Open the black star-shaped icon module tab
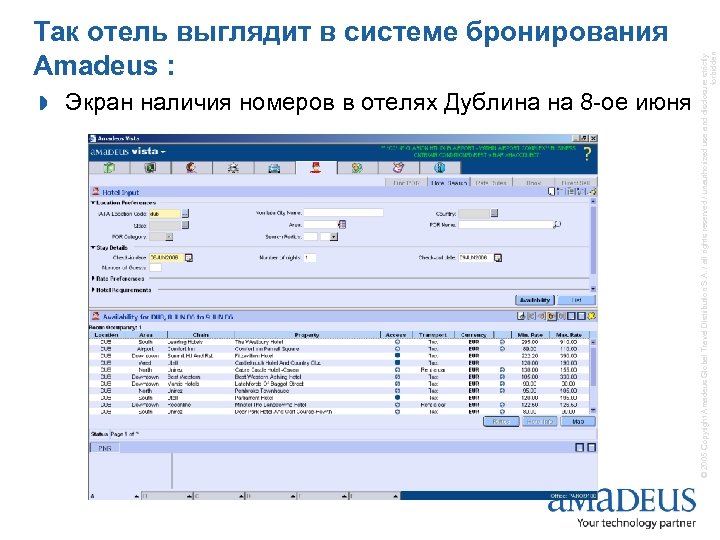 [233, 168]
